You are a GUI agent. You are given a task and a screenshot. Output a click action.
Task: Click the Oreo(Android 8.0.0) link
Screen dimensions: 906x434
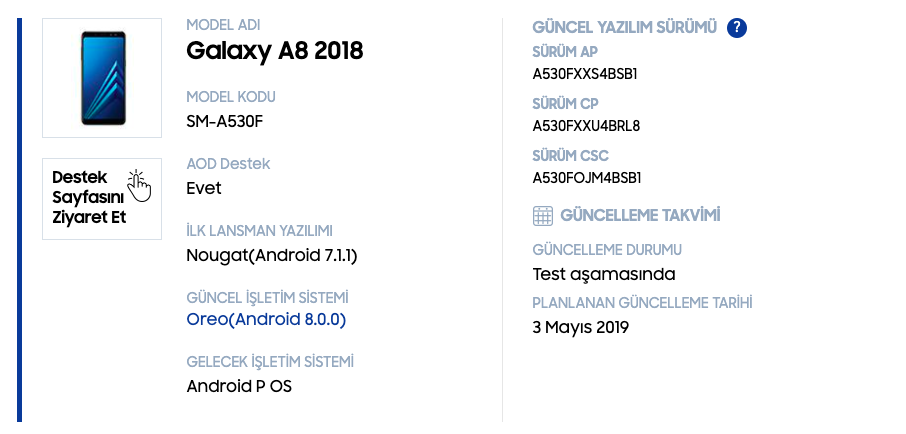(x=266, y=320)
